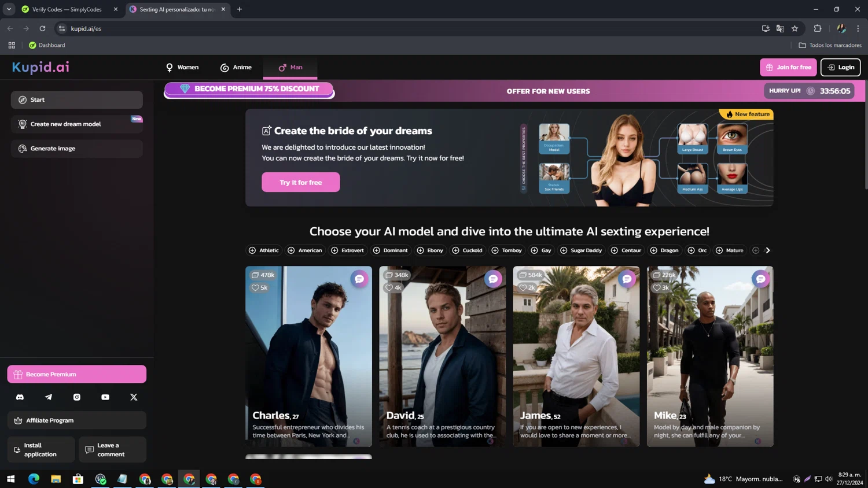This screenshot has height=488, width=868.
Task: Toggle the Ebony tag filter
Action: 430,250
